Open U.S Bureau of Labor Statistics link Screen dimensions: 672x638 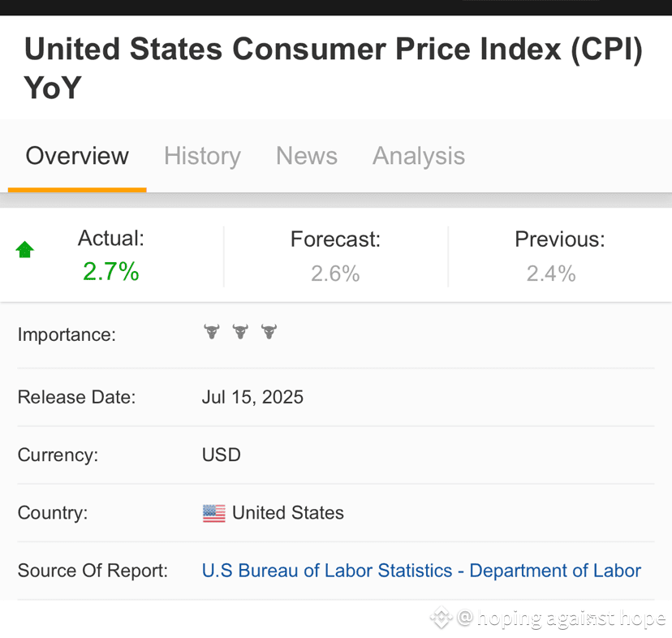click(422, 571)
